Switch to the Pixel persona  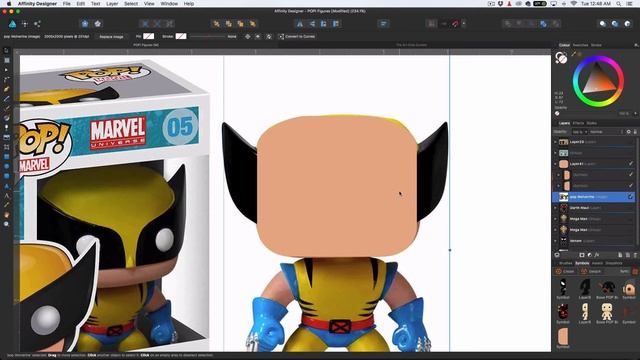(x=25, y=24)
